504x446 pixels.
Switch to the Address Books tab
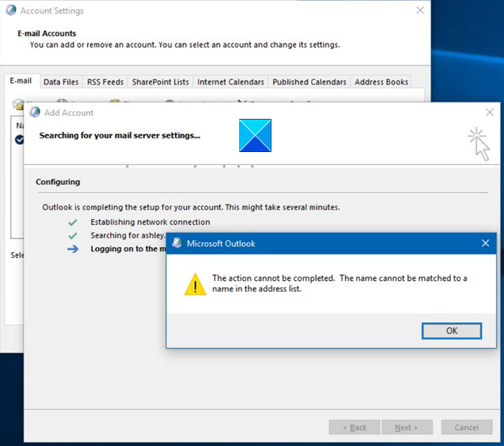pyautogui.click(x=381, y=82)
